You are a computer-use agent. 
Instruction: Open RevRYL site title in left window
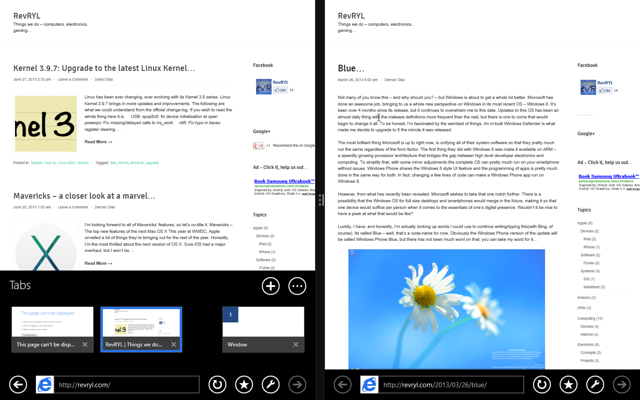point(27,16)
